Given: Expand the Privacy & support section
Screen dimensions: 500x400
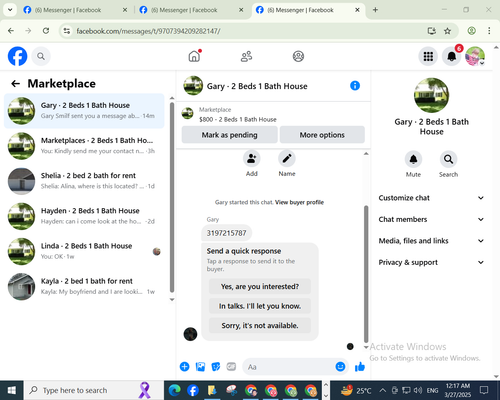Looking at the screenshot, I should (x=431, y=262).
